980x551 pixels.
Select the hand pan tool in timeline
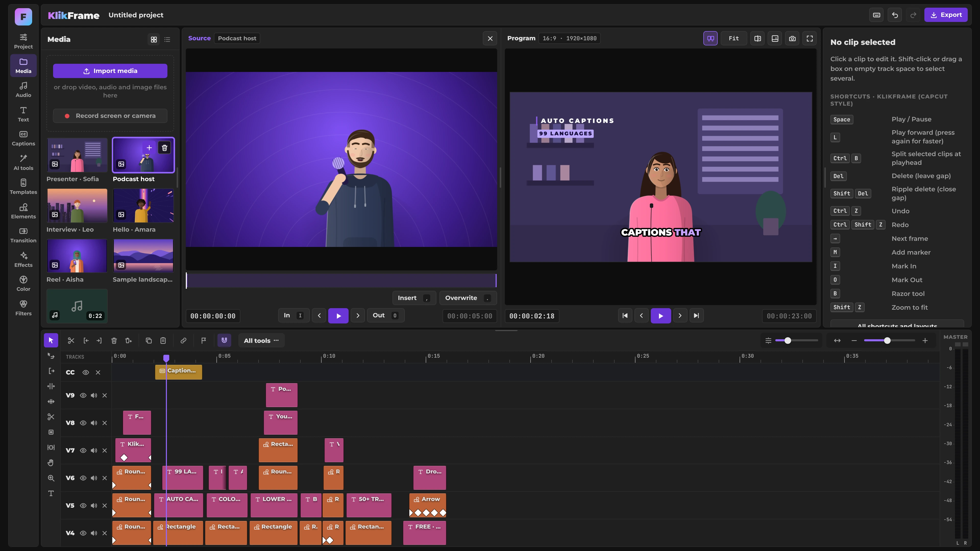pyautogui.click(x=51, y=462)
